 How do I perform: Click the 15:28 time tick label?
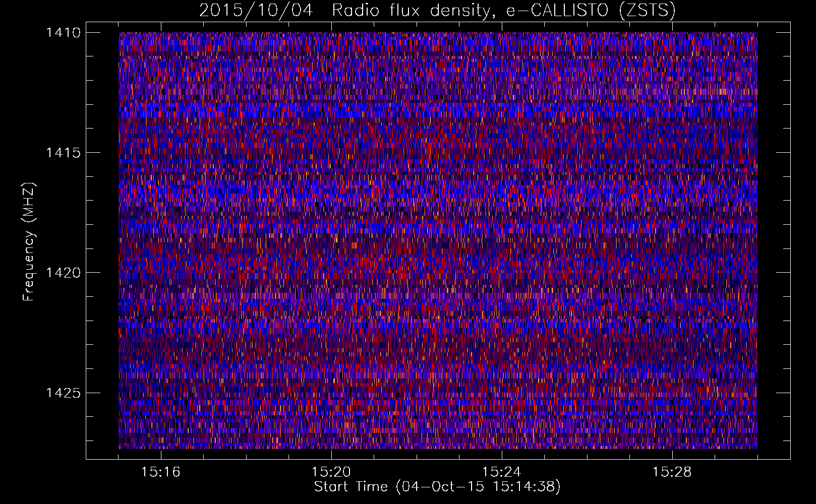point(672,472)
